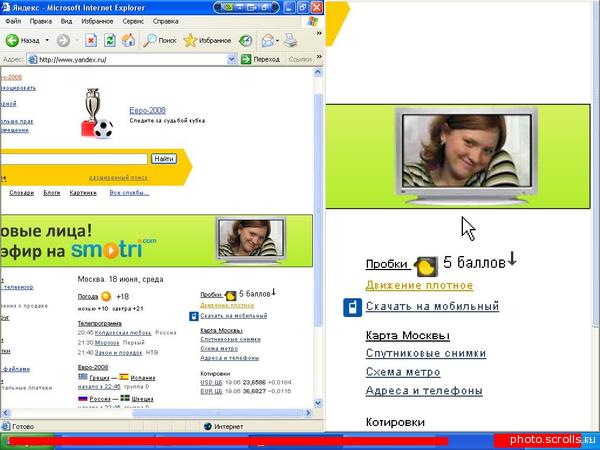Click vertical scrollbar down arrow in browser
Screen dimensions: 600x450
[x=318, y=403]
